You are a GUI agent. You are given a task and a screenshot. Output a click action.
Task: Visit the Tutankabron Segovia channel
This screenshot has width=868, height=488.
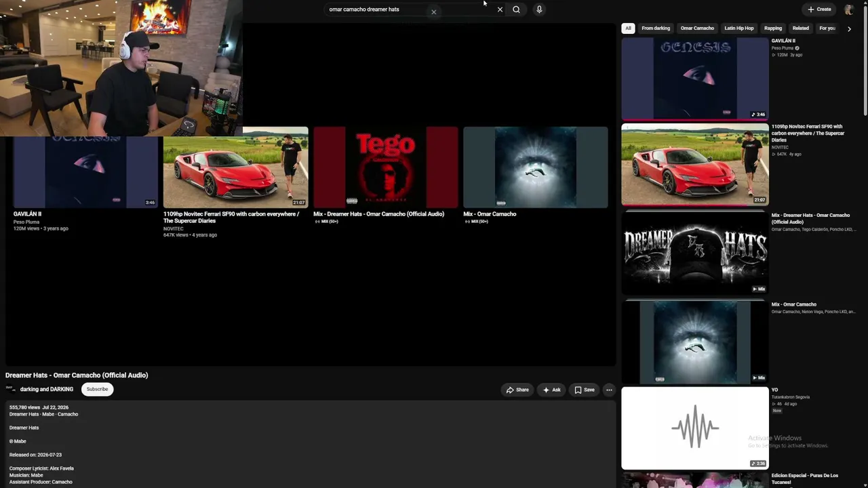point(791,397)
